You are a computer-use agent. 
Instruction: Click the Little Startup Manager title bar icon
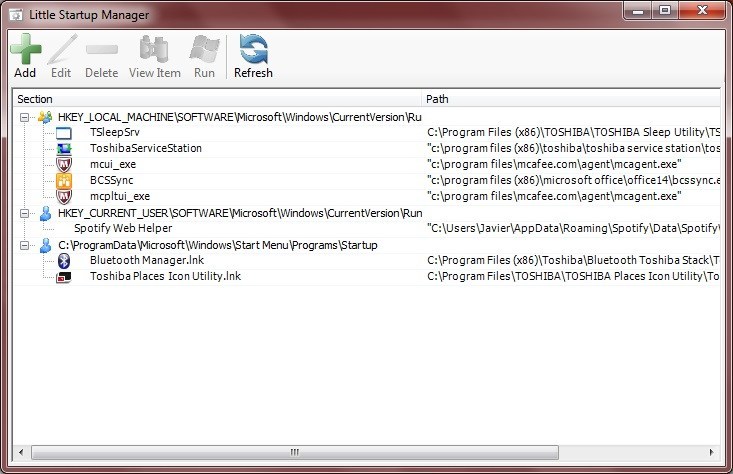click(x=16, y=15)
